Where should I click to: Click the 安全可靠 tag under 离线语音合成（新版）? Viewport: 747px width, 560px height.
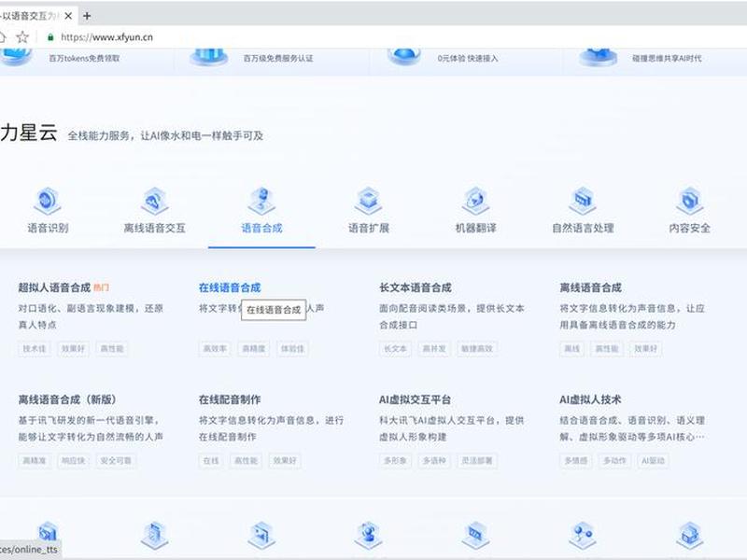click(116, 460)
